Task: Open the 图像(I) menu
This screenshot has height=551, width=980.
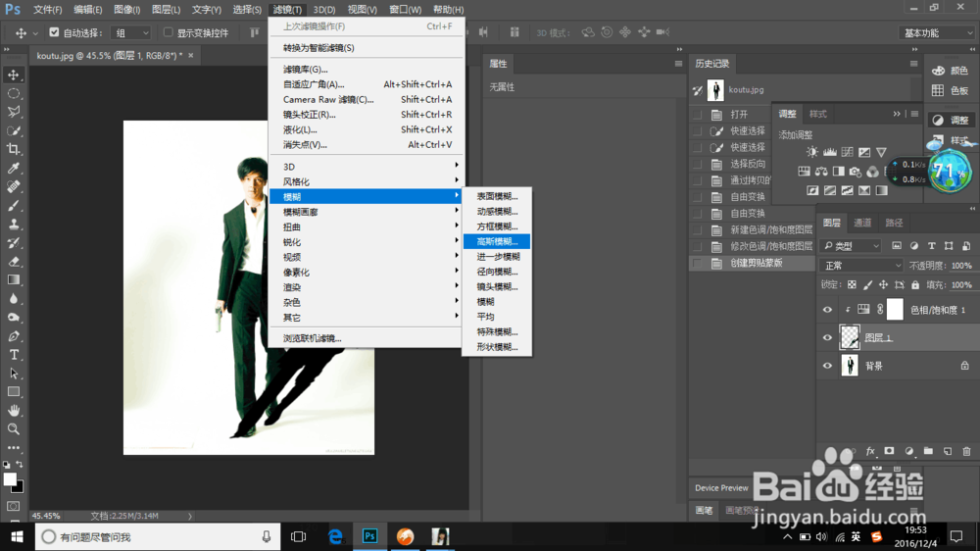Action: coord(126,10)
